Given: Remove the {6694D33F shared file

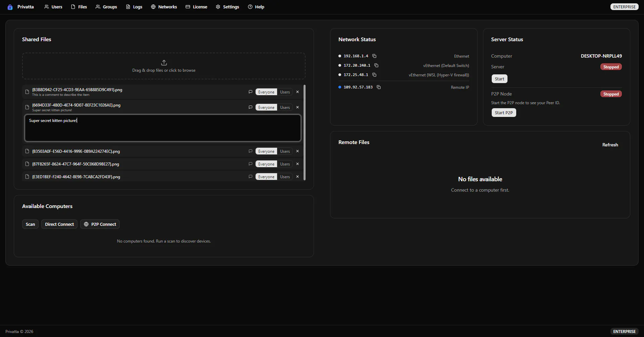Looking at the screenshot, I should pyautogui.click(x=298, y=107).
